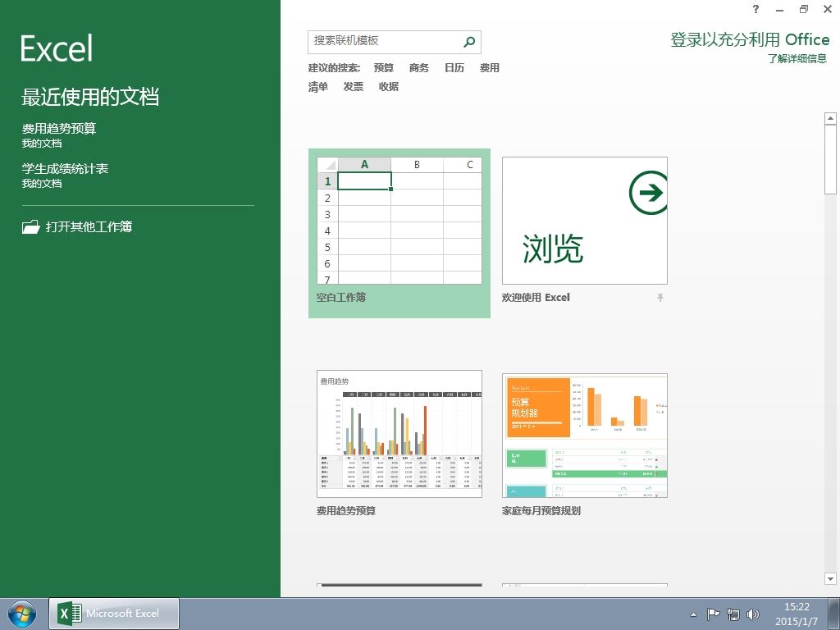Open recent document 学生成绩统计表
The image size is (840, 630).
[65, 175]
